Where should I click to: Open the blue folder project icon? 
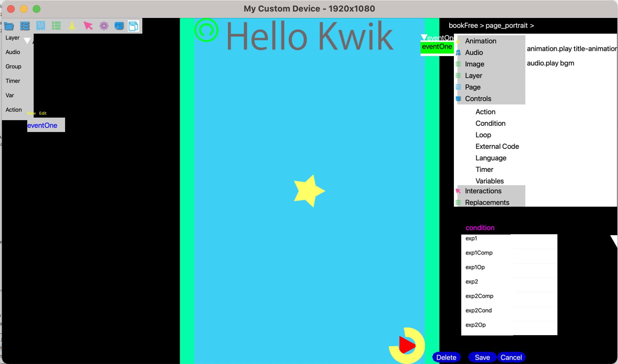coord(9,26)
